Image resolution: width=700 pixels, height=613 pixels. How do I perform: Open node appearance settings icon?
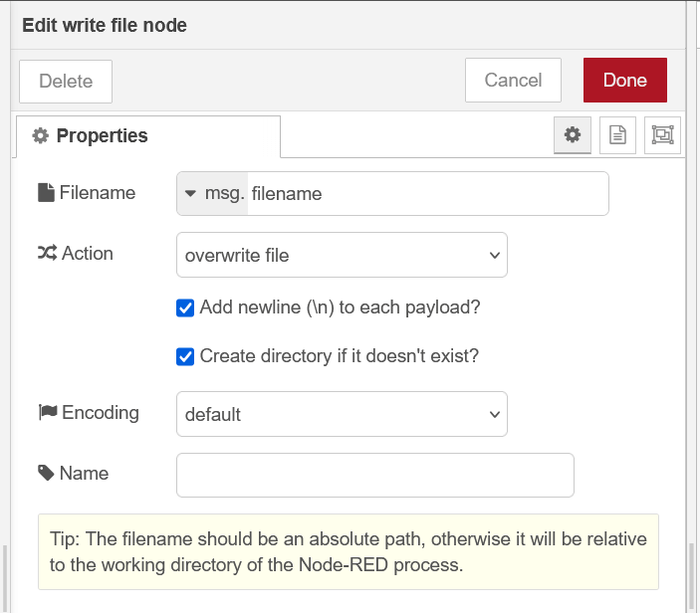tap(662, 134)
